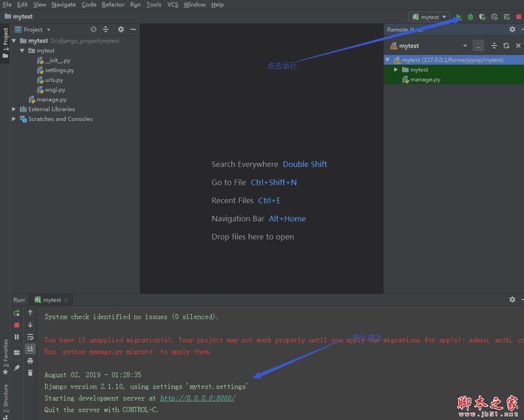Close the mytest Run tab
This screenshot has height=420, width=524.
66,300
